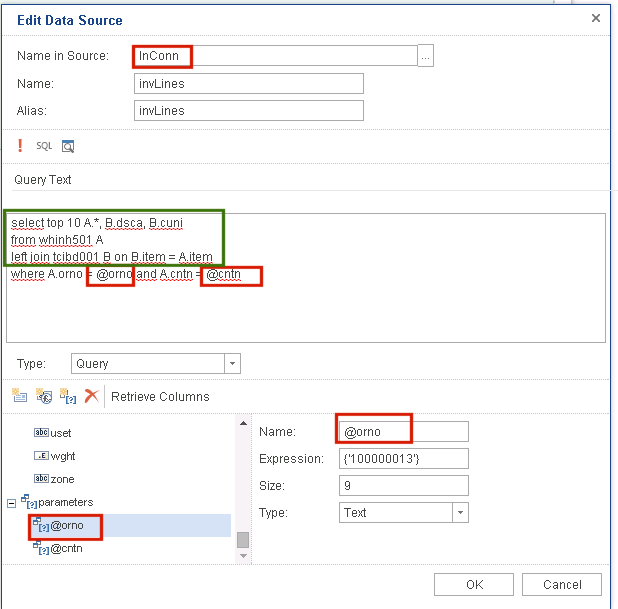Open the query Type dropdown
618x609 pixels.
pyautogui.click(x=232, y=364)
